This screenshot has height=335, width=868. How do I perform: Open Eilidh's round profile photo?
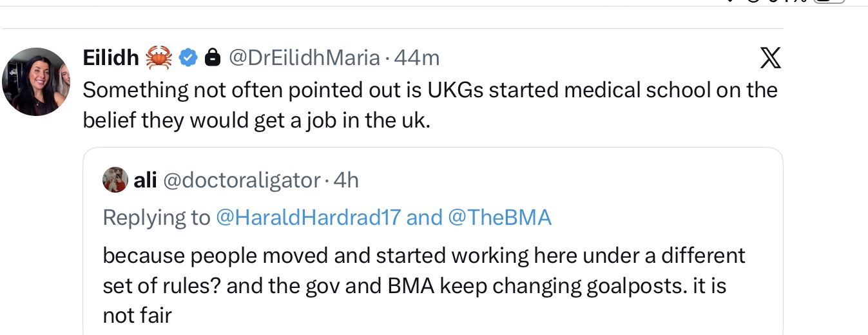point(36,82)
